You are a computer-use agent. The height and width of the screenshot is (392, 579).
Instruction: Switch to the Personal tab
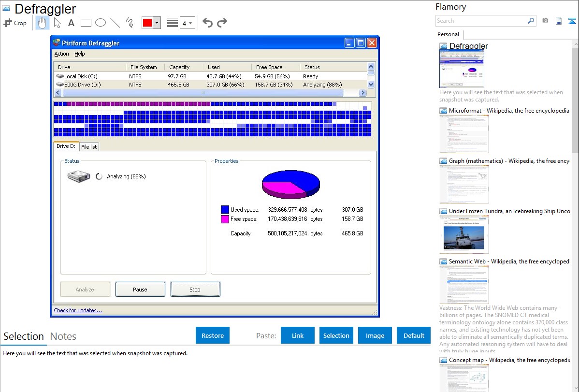[449, 34]
